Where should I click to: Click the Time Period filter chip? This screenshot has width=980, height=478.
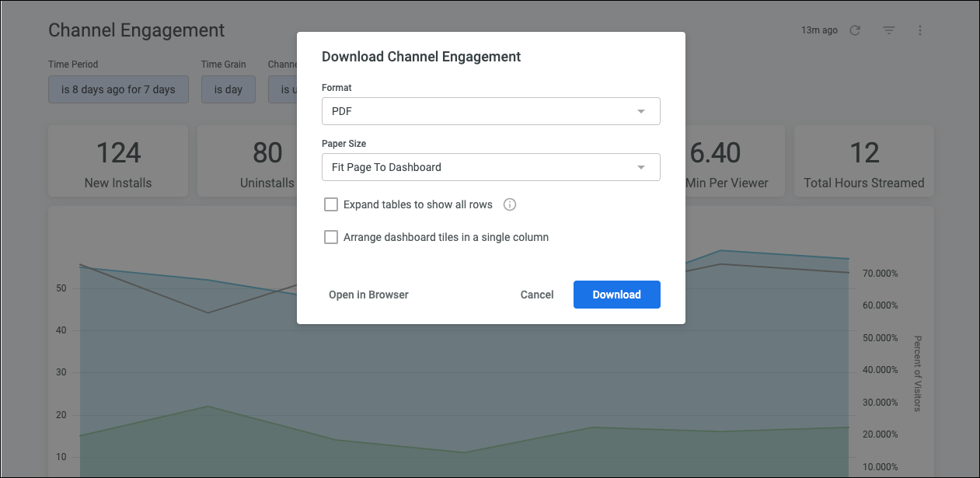coord(118,89)
